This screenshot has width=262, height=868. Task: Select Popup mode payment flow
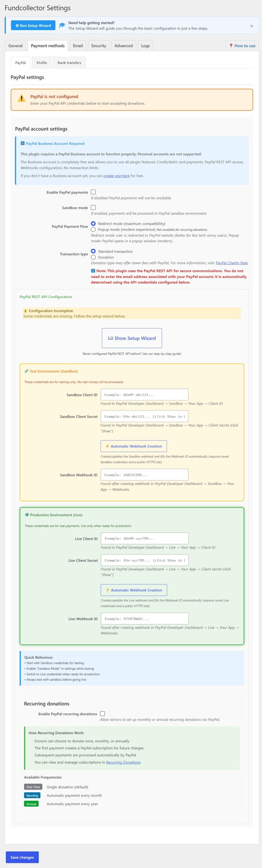click(x=93, y=230)
